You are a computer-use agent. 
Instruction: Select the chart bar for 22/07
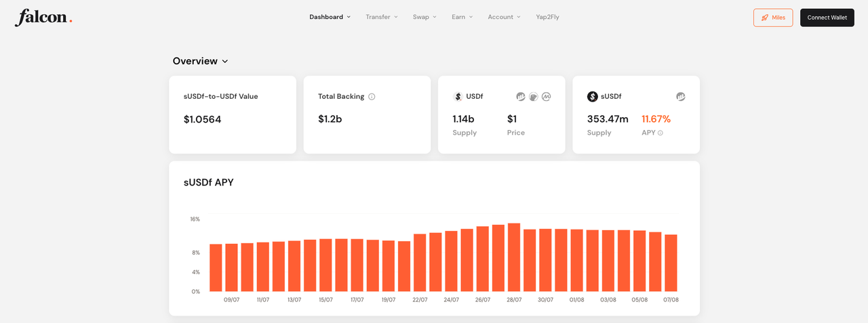pyautogui.click(x=420, y=263)
